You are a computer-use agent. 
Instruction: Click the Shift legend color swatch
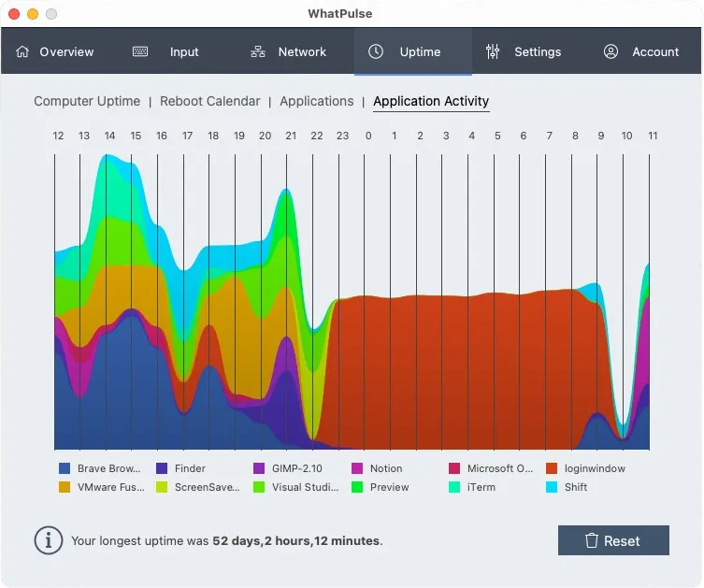(552, 487)
